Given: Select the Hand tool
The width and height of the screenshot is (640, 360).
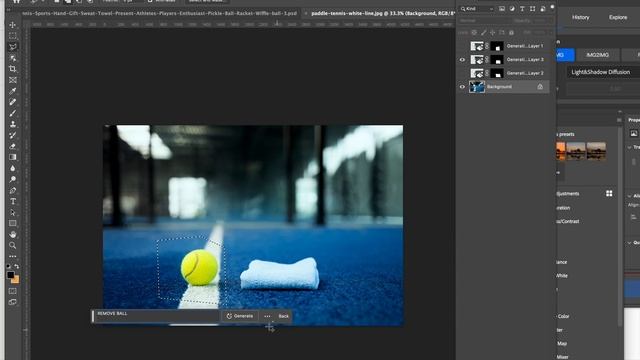Looking at the screenshot, I should click(x=13, y=234).
